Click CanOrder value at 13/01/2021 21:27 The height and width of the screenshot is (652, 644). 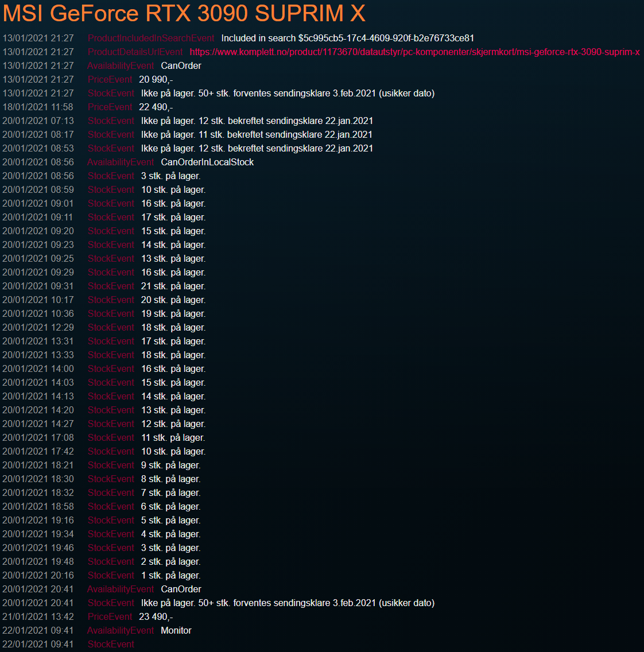pyautogui.click(x=181, y=65)
